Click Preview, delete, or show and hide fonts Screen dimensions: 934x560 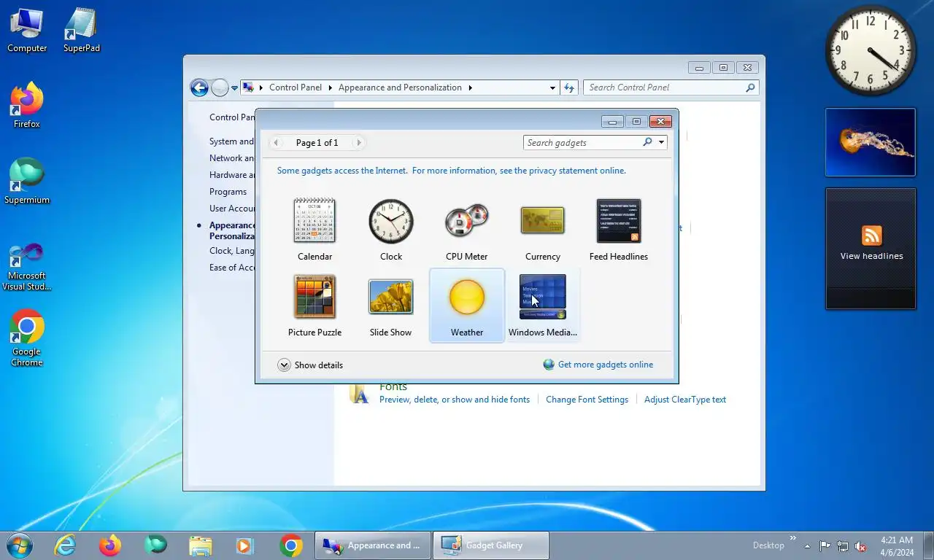455,400
